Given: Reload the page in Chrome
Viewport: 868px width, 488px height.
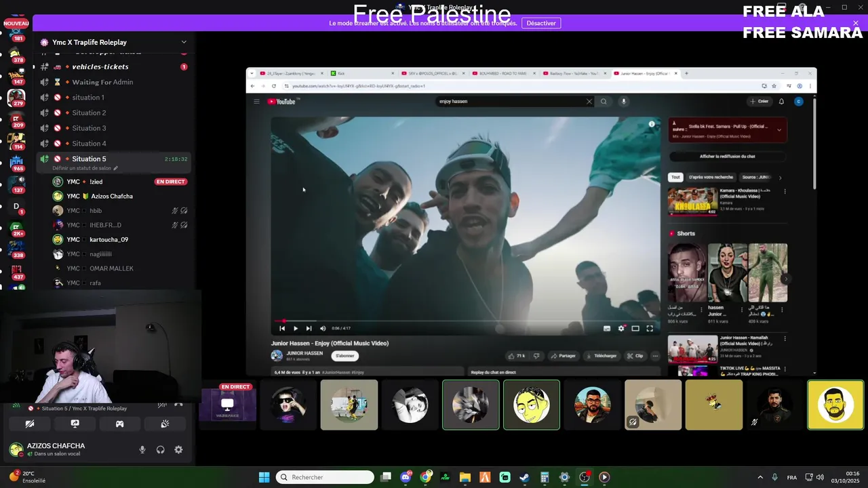Looking at the screenshot, I should click(x=274, y=86).
